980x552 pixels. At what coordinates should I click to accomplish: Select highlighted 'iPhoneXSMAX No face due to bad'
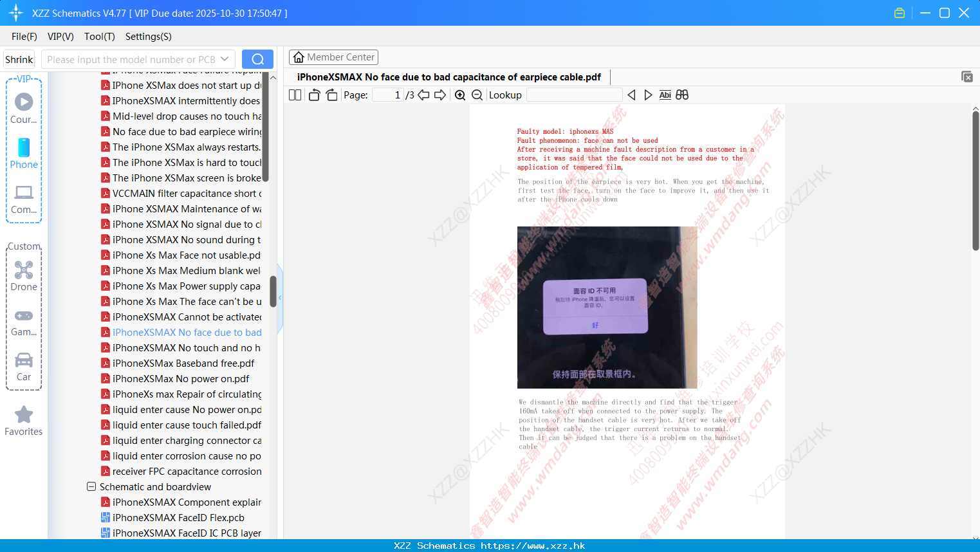click(x=187, y=332)
